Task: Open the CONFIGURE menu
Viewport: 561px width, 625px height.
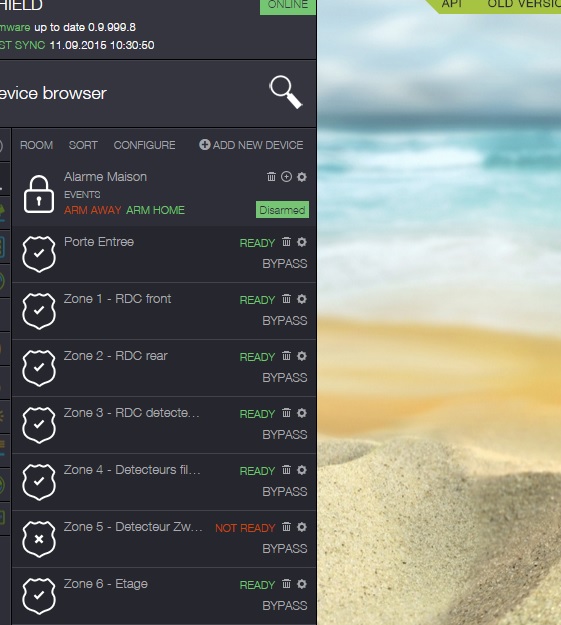Action: coord(144,145)
